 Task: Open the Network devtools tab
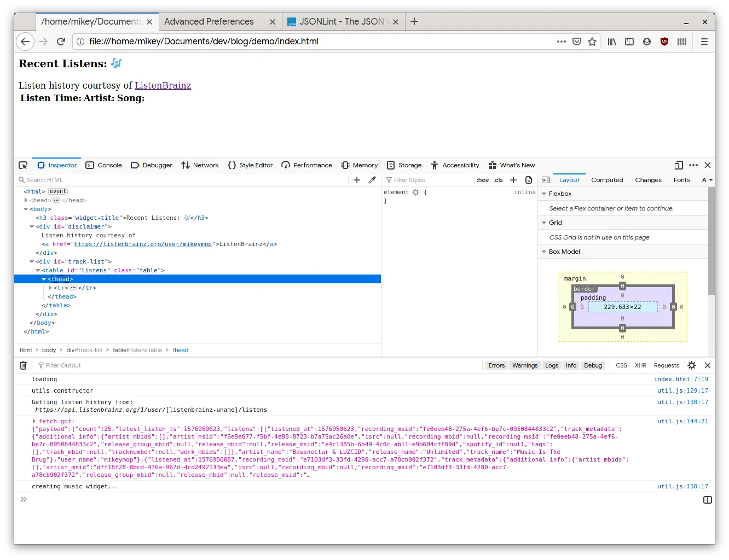coord(200,165)
